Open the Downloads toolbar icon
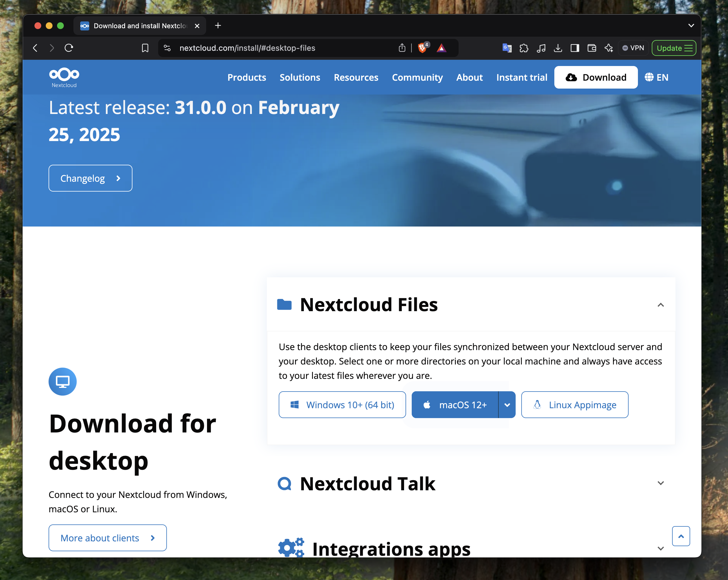 [x=558, y=48]
